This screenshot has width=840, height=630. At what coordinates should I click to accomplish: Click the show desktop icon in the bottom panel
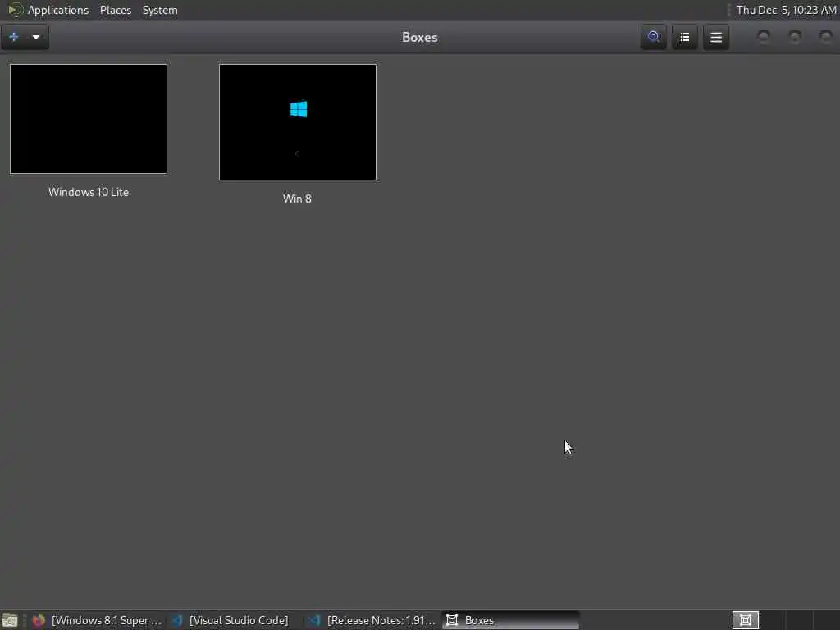click(10, 620)
